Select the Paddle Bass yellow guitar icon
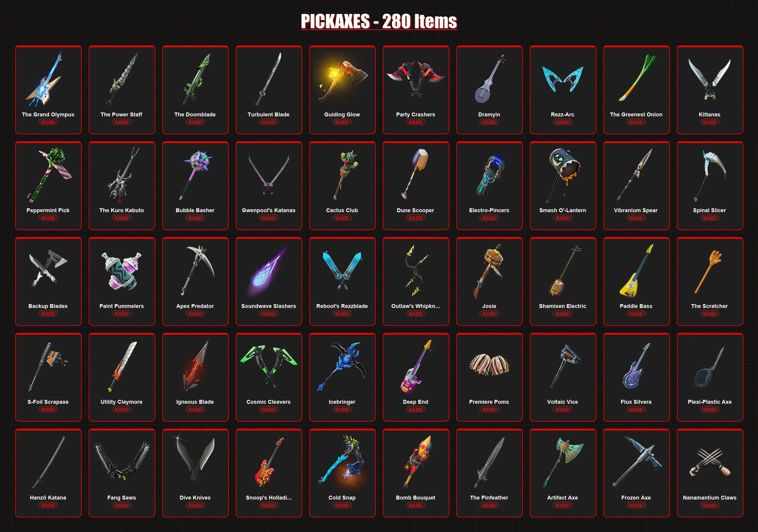This screenshot has height=532, width=758. coord(636,271)
